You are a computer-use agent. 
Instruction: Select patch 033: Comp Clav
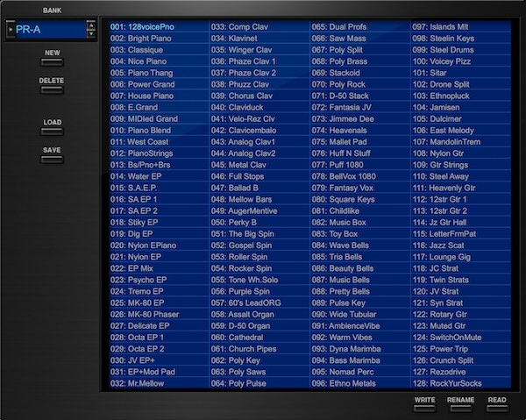[259, 27]
